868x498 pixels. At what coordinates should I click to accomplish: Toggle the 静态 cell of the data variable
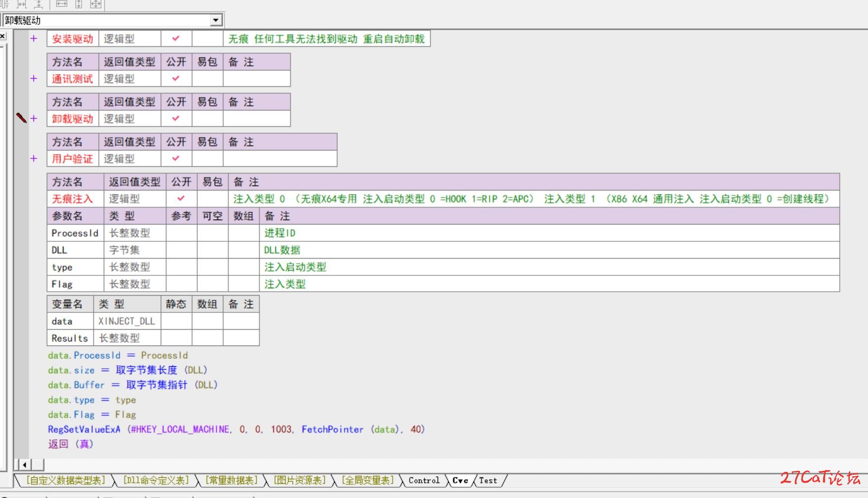tap(176, 321)
